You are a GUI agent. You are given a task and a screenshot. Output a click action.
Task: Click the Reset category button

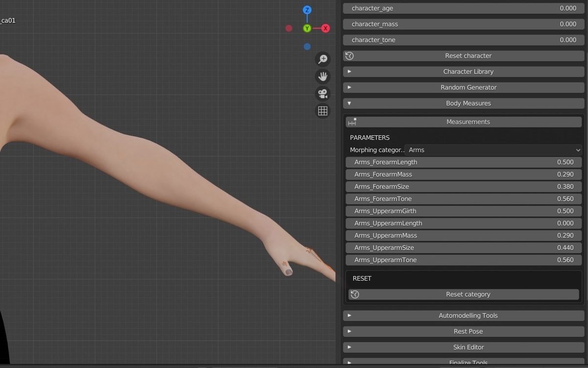click(x=464, y=295)
